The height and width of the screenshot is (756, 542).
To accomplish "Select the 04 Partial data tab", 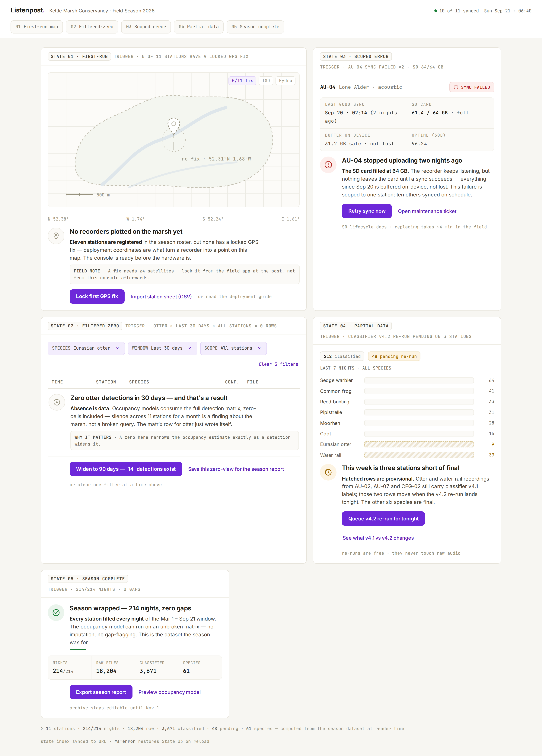I will point(199,27).
